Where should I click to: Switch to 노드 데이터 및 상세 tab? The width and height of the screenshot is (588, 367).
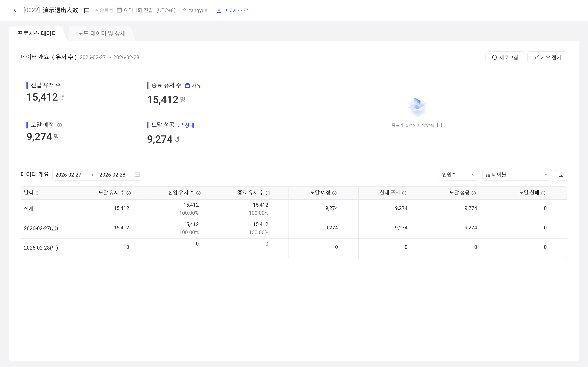[102, 34]
